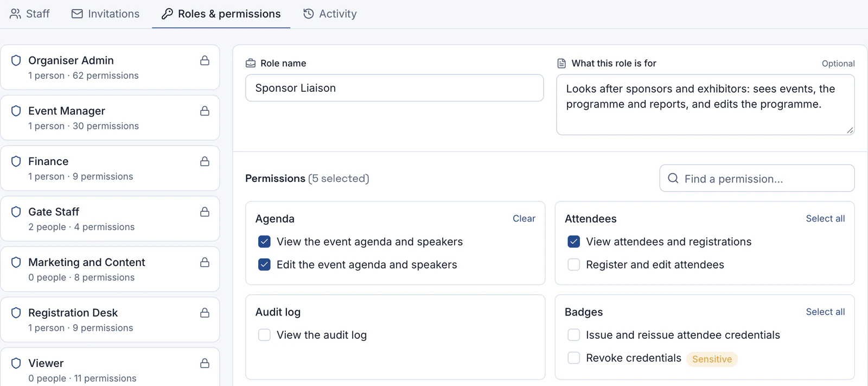Screen dimensions: 868x386
Task: Click the lock icon on Event Manager
Action: click(205, 111)
